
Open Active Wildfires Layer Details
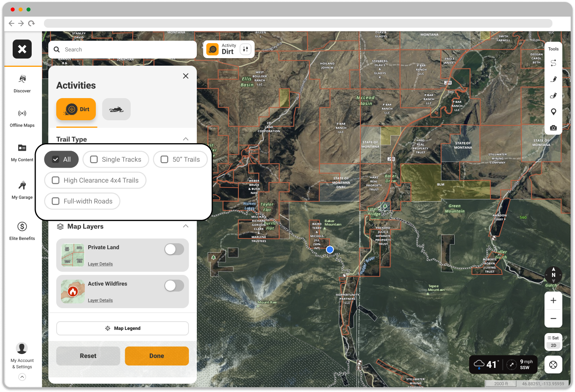(100, 300)
